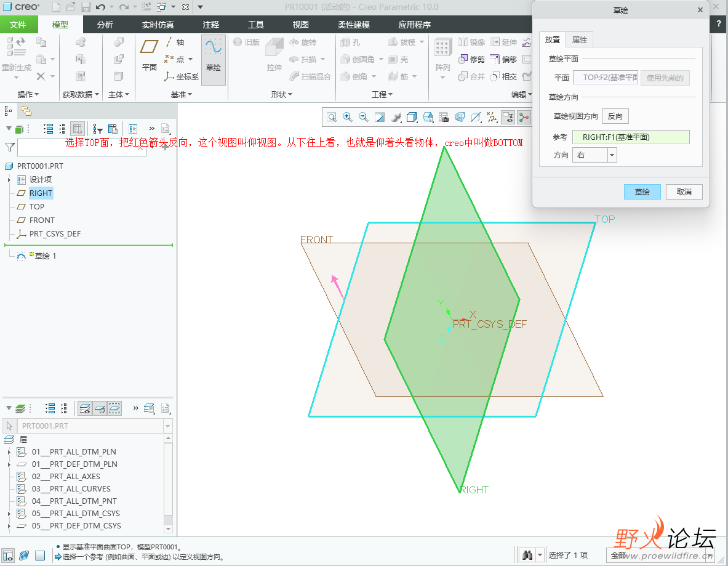728x566 pixels.
Task: Open the 获取数据 group dropdown
Action: point(81,95)
